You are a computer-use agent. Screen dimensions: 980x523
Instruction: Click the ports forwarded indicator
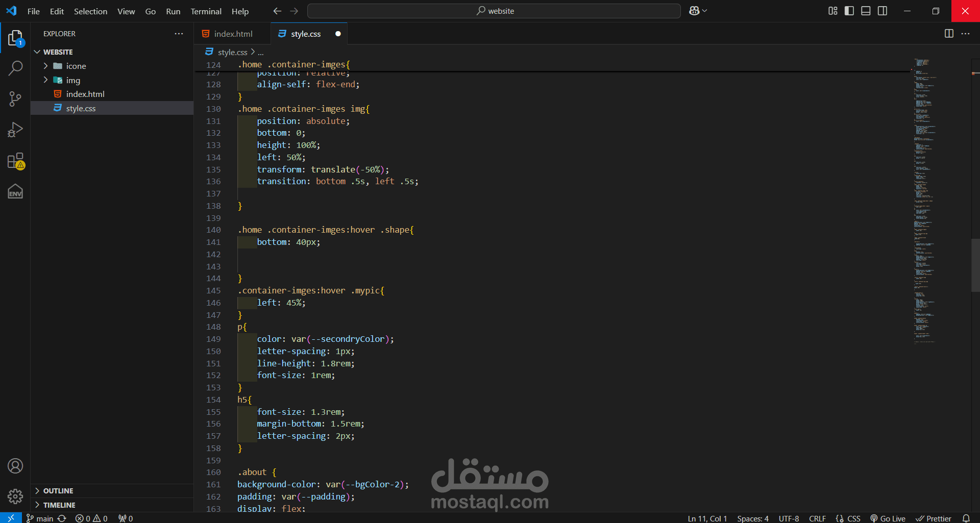(126, 518)
